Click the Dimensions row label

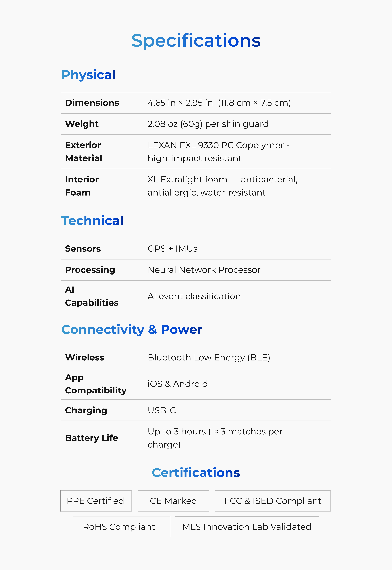coord(92,103)
